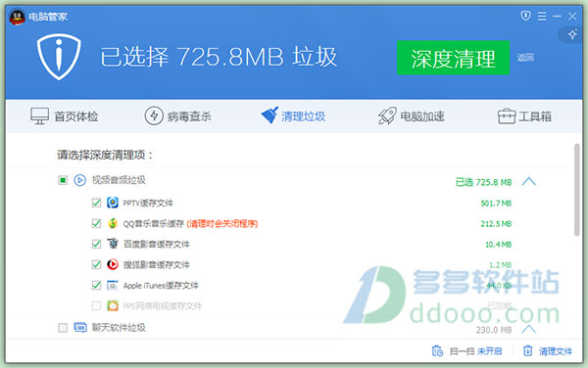Click the red 清理时会关闭程序 warning text
The height and width of the screenshot is (368, 588).
click(222, 223)
